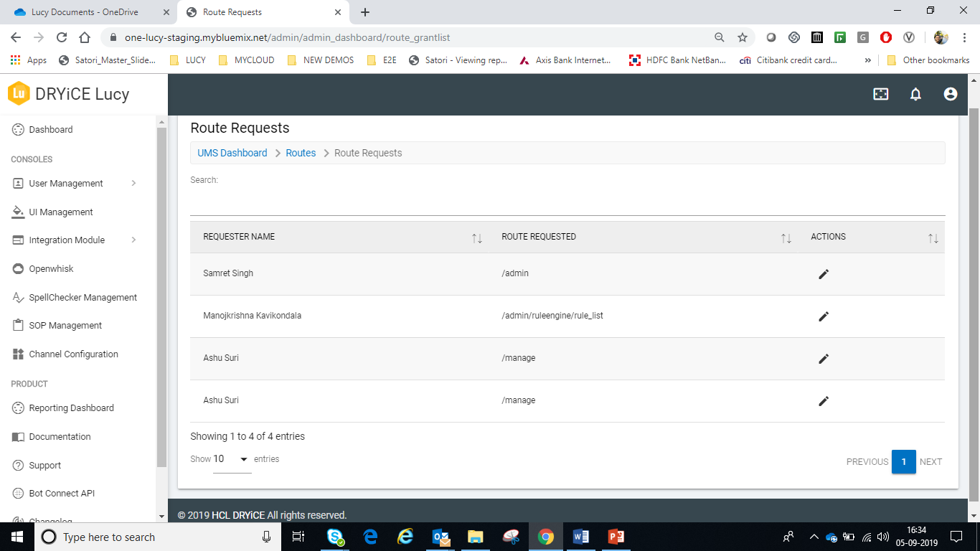Go to UMS Dashboard breadcrumb

click(232, 153)
